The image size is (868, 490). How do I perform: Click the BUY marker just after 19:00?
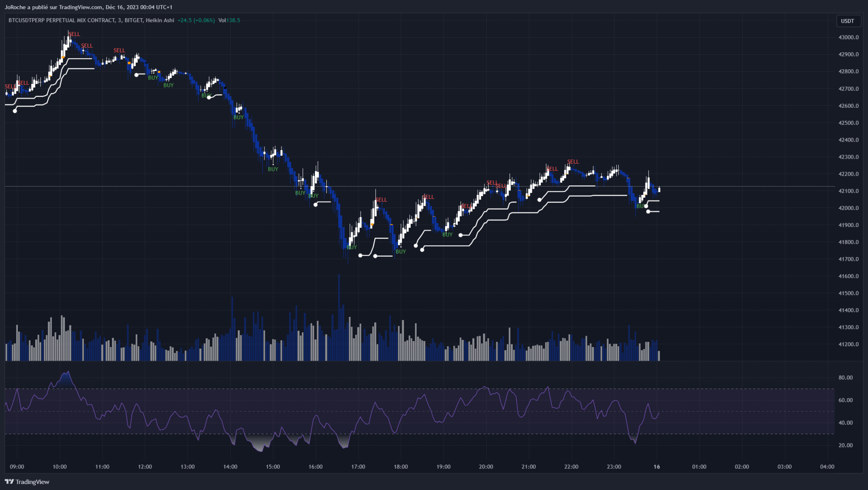(448, 235)
